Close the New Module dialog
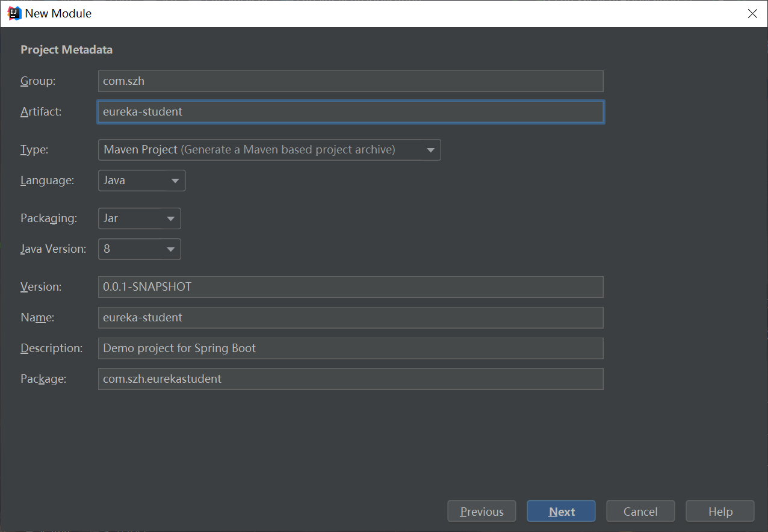The height and width of the screenshot is (532, 768). (x=752, y=13)
